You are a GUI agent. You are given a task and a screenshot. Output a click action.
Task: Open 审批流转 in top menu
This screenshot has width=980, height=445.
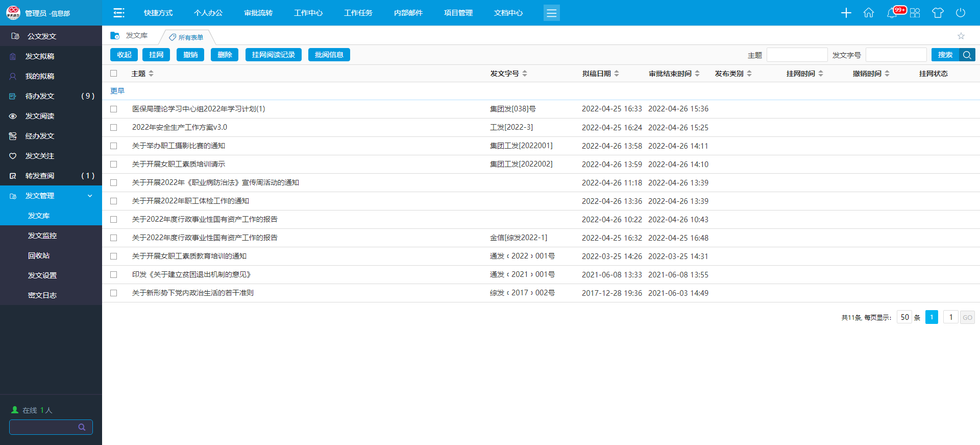click(x=258, y=13)
